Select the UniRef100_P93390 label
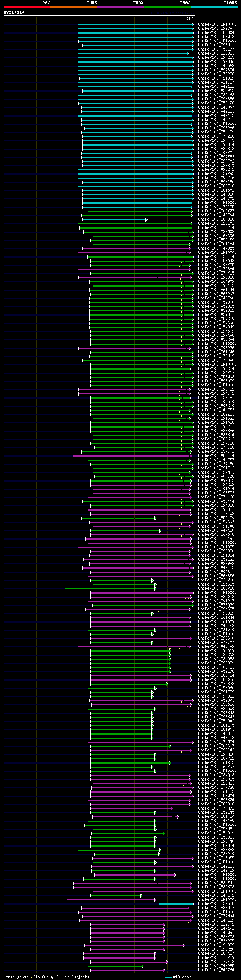Screen dimensions: 241x980 216,551
